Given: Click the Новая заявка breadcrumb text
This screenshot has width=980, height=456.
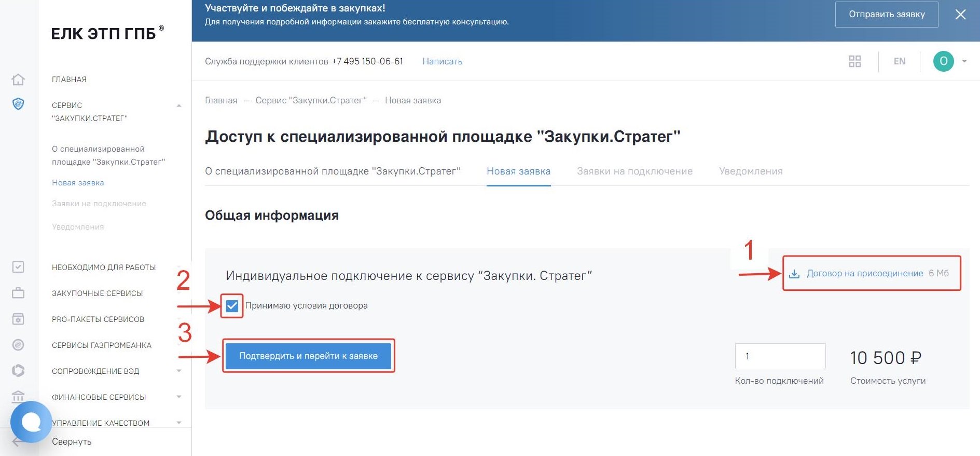Looking at the screenshot, I should coord(413,100).
